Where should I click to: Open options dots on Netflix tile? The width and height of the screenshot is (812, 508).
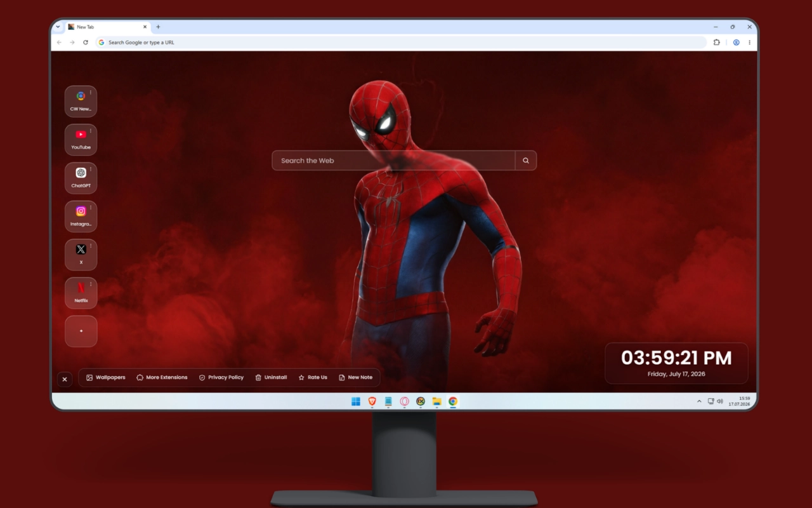point(91,284)
